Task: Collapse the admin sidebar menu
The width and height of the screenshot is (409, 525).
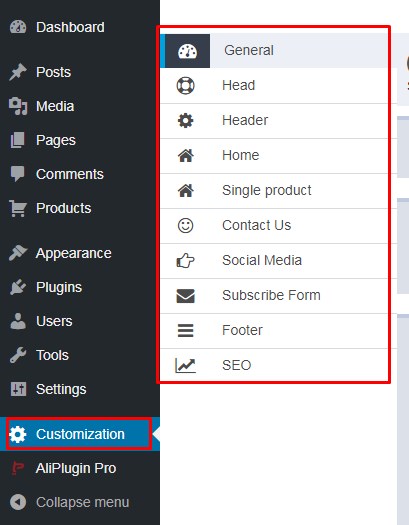Action: 70,502
